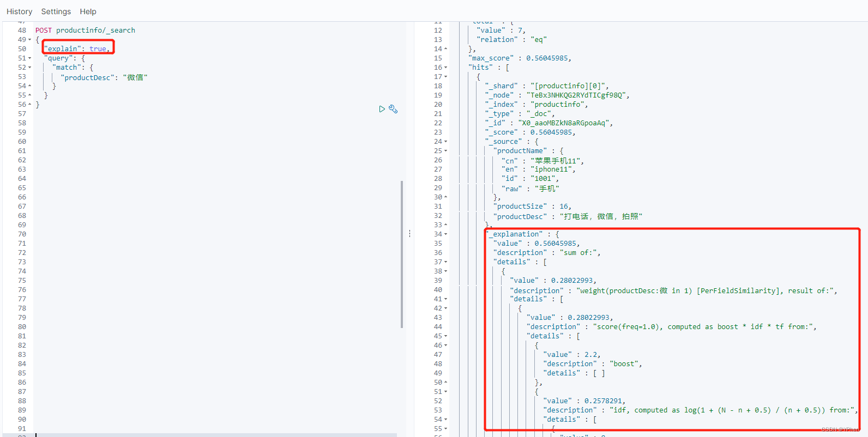Click the weight(productDesc:微 in 1) description line
This screenshot has height=437, width=868.
673,290
